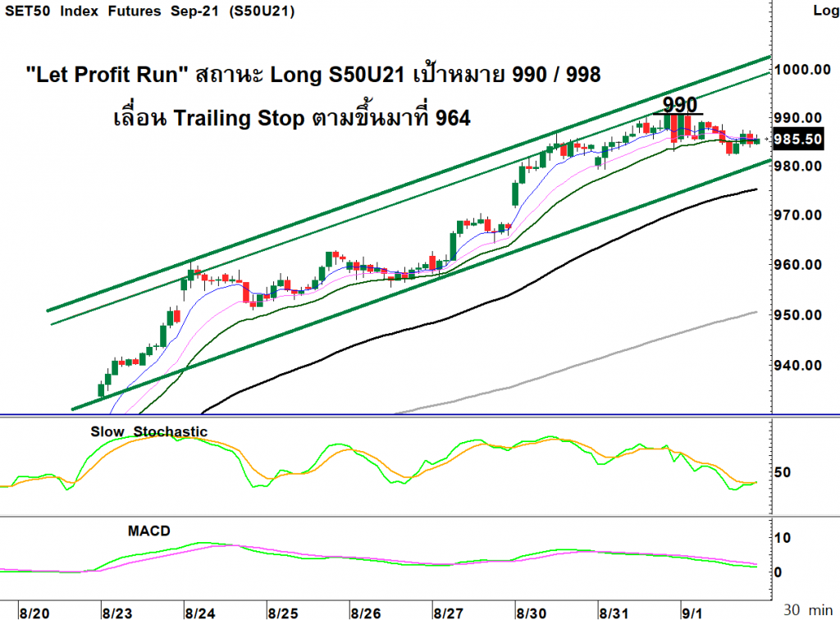The height and width of the screenshot is (620, 840).
Task: Click the MACD 10 level label
Action: [782, 538]
